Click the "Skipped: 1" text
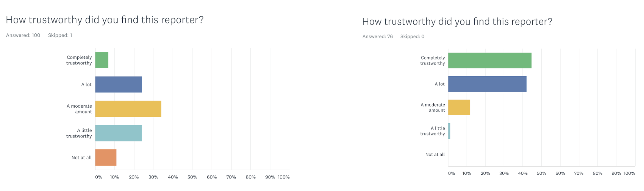This screenshot has height=191, width=644. coord(60,35)
